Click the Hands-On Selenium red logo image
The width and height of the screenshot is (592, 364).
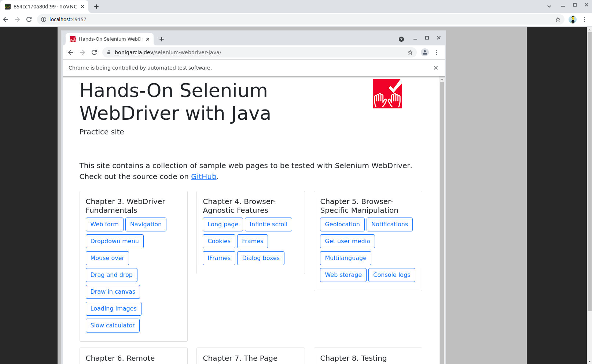pos(387,94)
